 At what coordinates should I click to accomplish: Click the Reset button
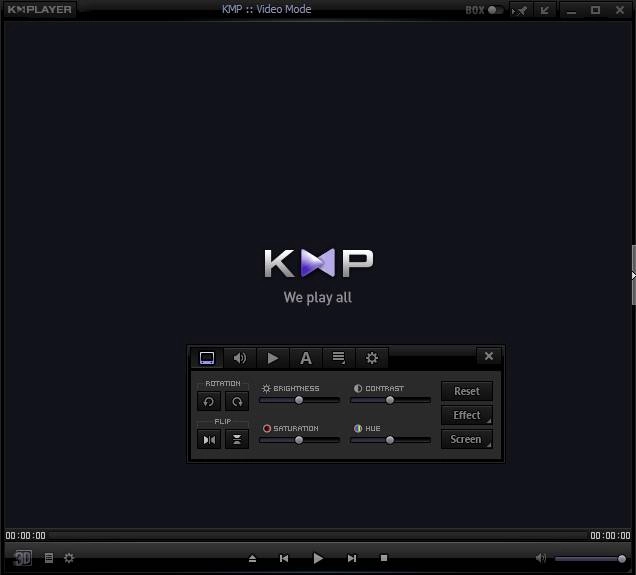tap(467, 391)
